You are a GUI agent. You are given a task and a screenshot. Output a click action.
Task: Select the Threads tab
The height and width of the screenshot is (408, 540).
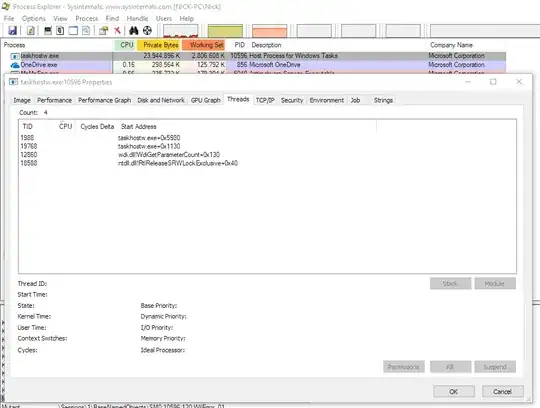[238, 99]
